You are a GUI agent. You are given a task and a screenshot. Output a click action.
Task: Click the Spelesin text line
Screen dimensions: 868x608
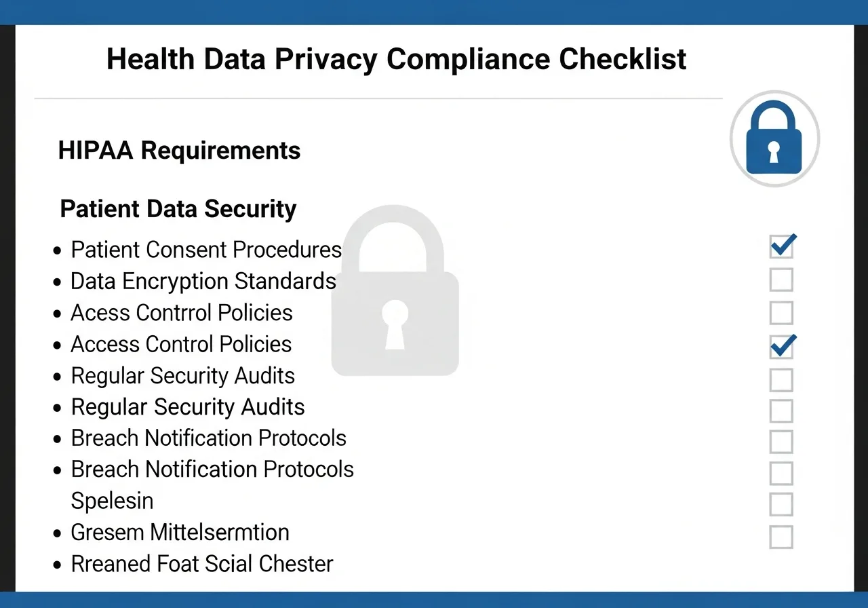(112, 501)
